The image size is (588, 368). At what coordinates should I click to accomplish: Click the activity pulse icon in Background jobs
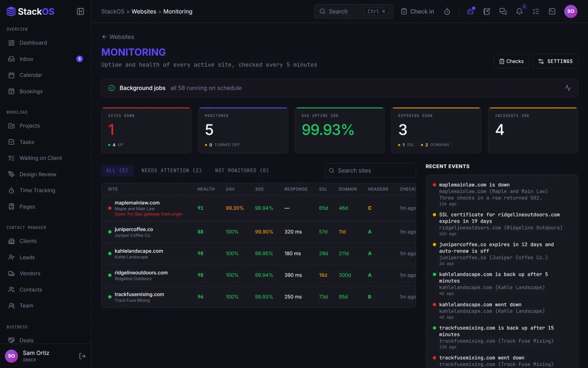(568, 88)
